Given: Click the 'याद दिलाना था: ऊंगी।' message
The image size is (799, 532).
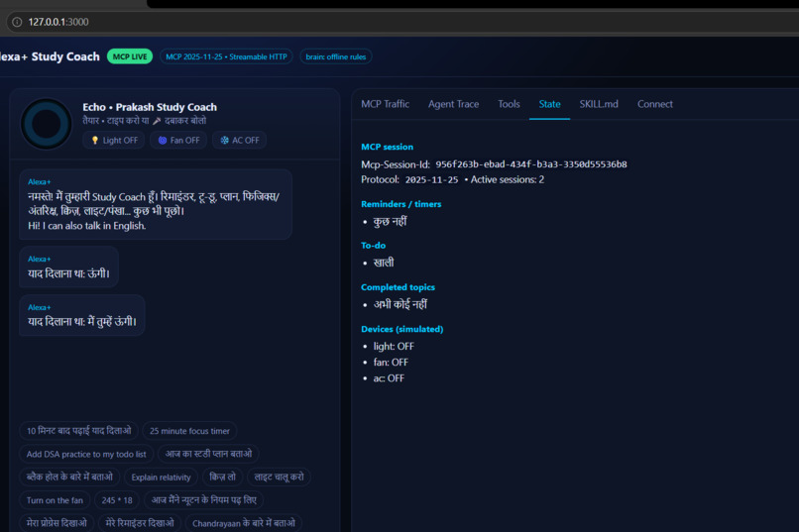Looking at the screenshot, I should [68, 267].
